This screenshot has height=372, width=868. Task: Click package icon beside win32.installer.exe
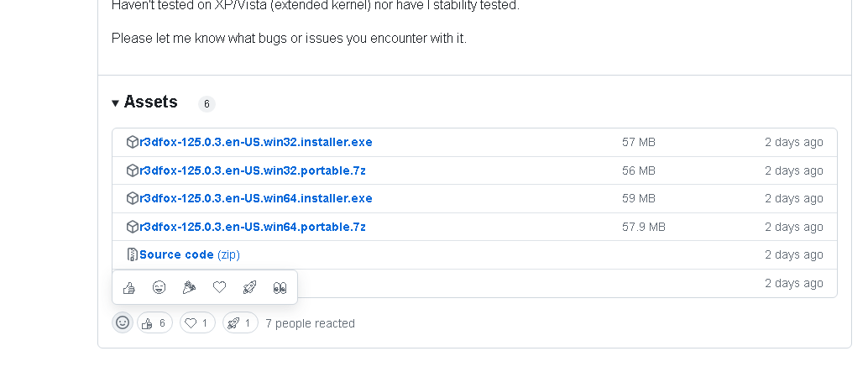click(132, 142)
